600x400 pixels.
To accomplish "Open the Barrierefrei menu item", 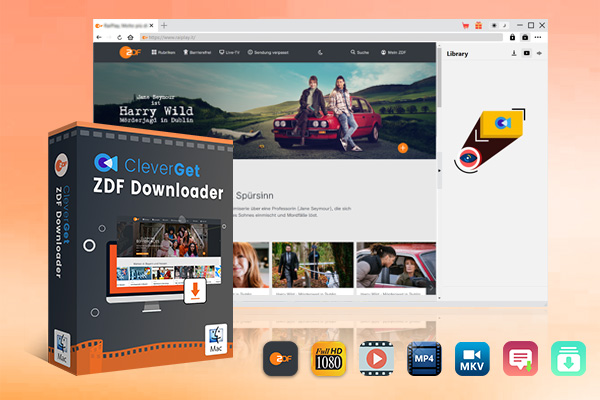I will pyautogui.click(x=197, y=52).
